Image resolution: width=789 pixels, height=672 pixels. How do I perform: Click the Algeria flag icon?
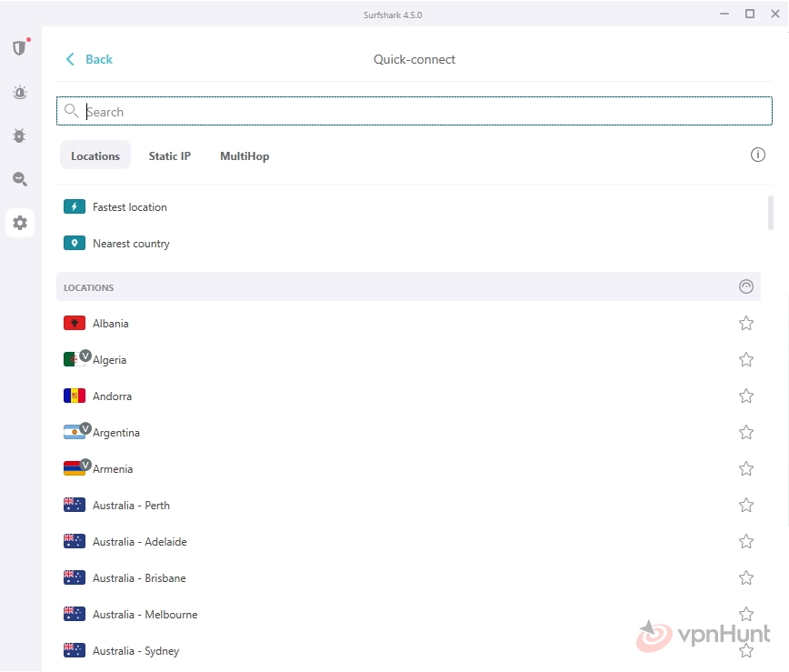click(74, 359)
